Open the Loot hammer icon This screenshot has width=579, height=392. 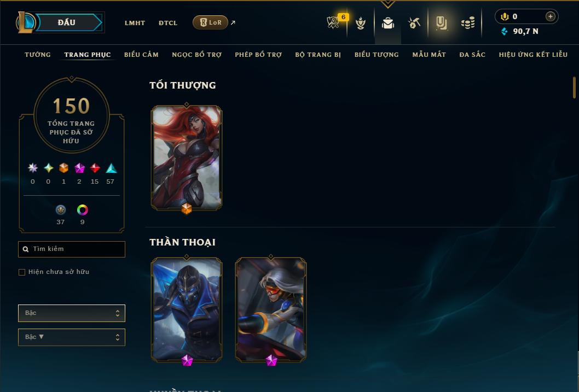(414, 23)
